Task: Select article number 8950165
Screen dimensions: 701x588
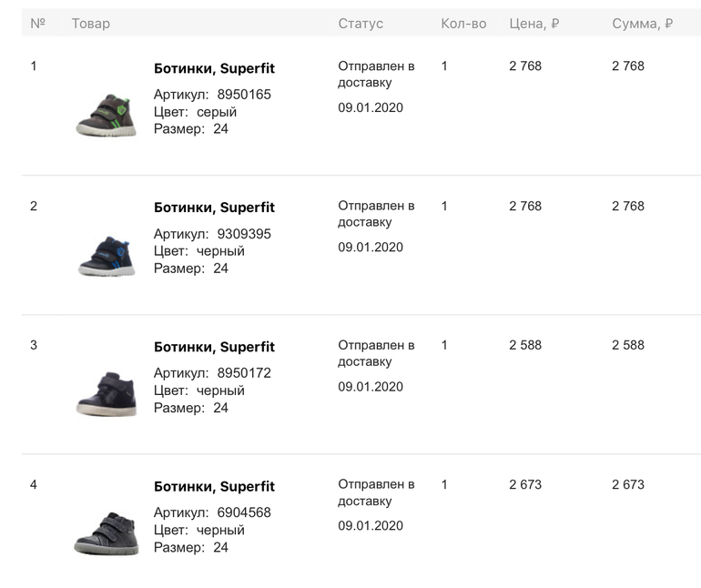Action: pyautogui.click(x=244, y=95)
